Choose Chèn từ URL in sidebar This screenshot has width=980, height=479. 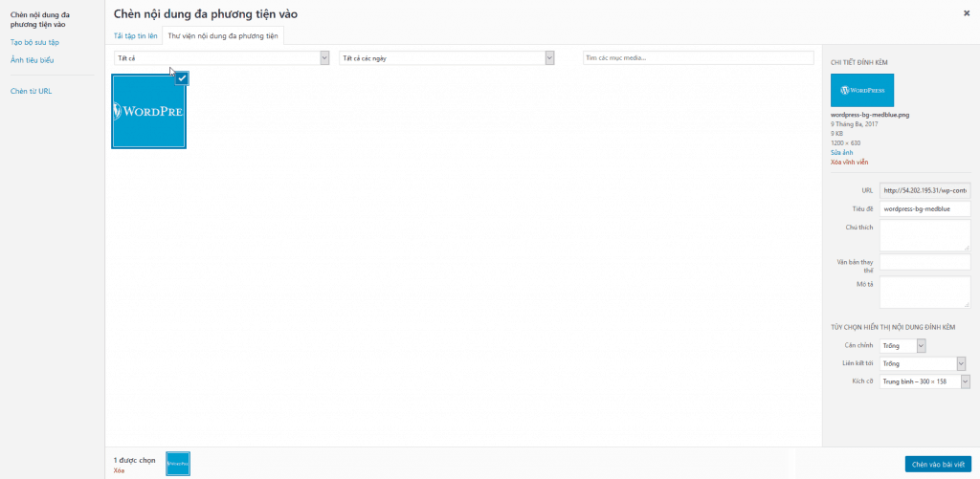tap(32, 91)
